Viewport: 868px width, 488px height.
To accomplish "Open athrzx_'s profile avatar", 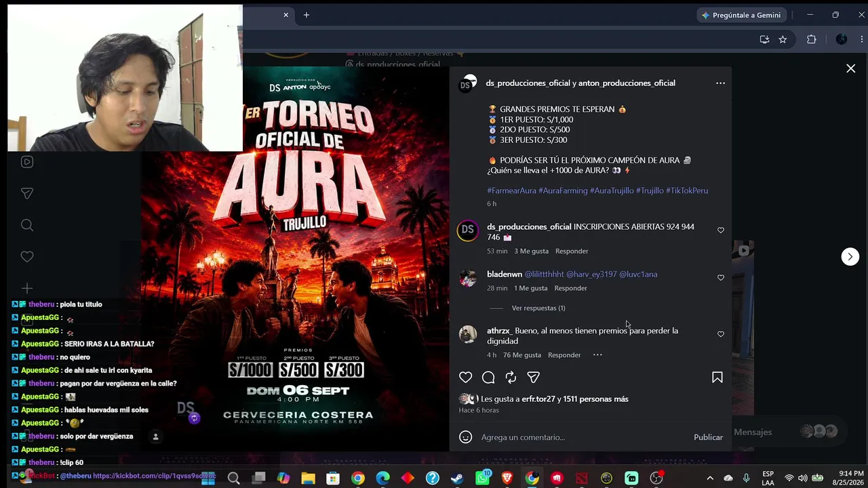I will click(468, 334).
